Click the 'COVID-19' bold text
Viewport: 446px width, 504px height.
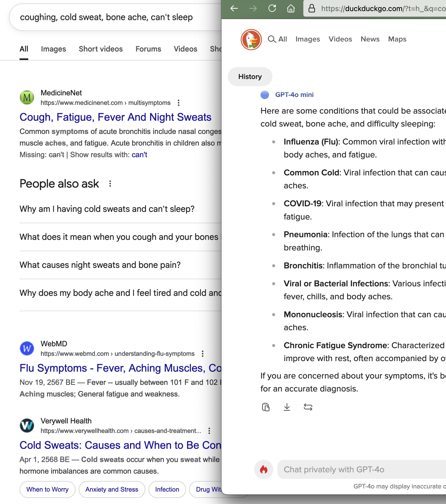pos(303,204)
